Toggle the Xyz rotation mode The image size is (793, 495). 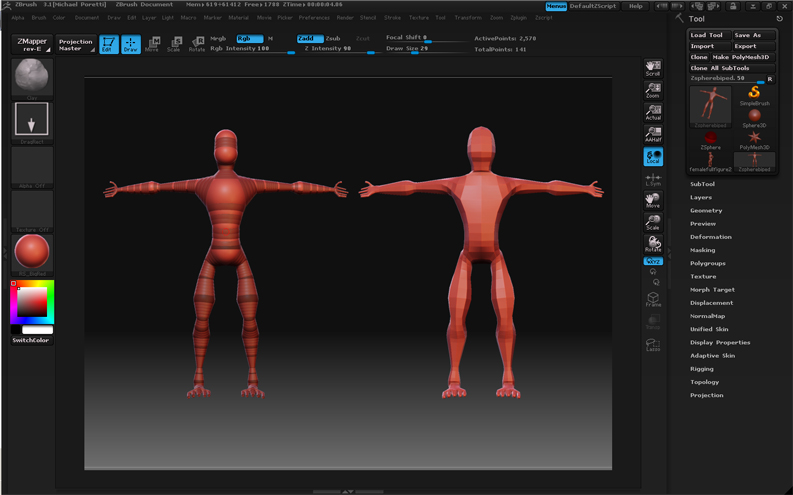pyautogui.click(x=653, y=261)
